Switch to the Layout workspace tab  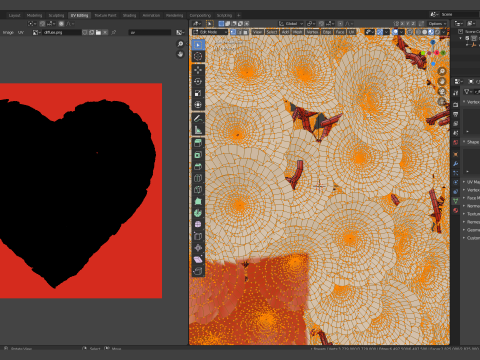coord(14,15)
